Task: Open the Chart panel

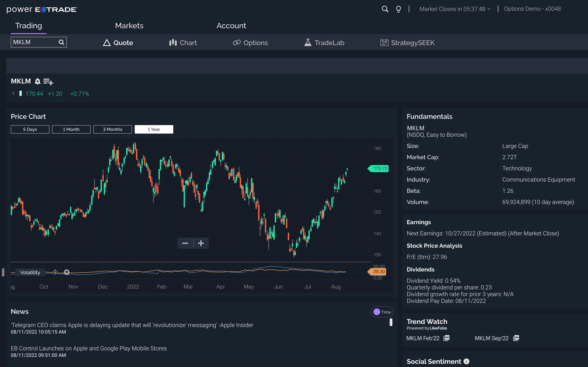Action: coord(183,42)
